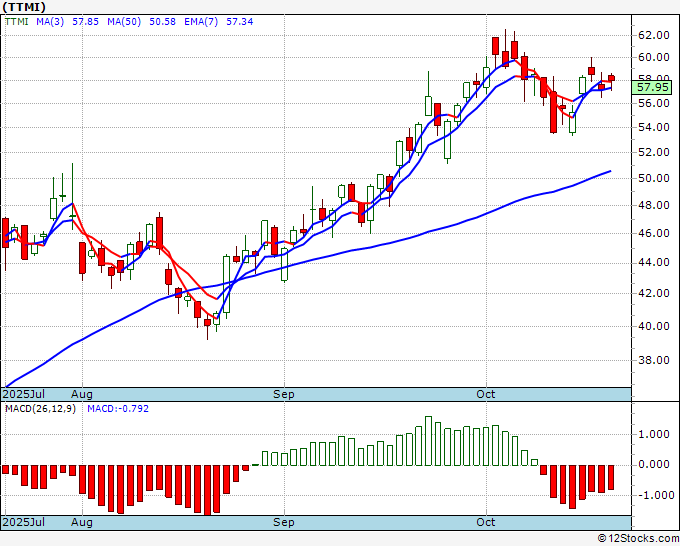680x546 pixels.
Task: Click the MACD(26,12,9) indicator label
Action: point(40,409)
